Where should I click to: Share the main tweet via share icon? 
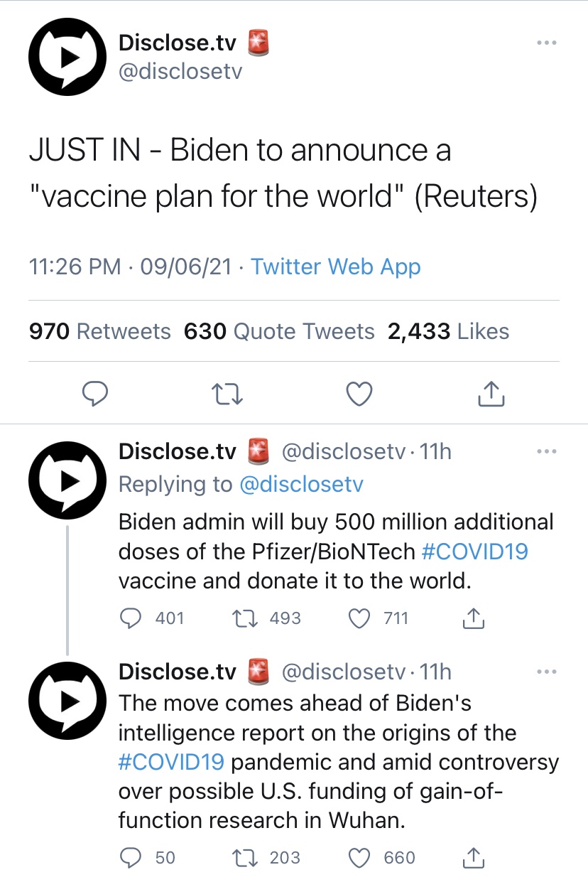point(491,392)
